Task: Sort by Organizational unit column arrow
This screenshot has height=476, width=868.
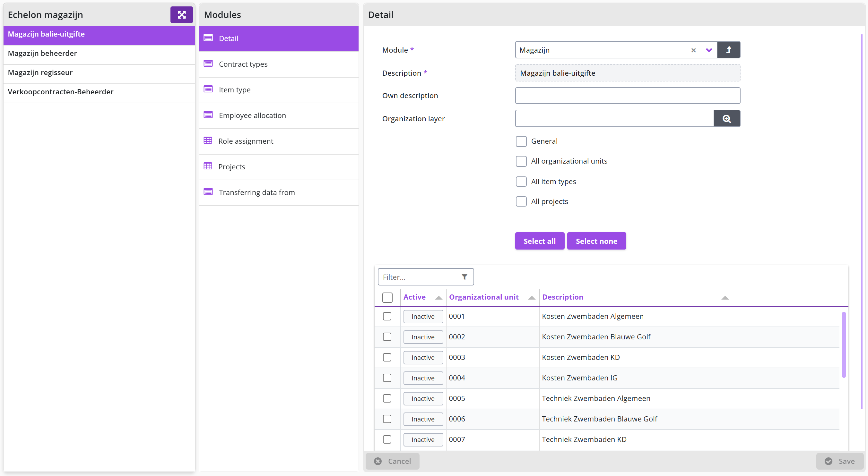Action: pyautogui.click(x=531, y=298)
